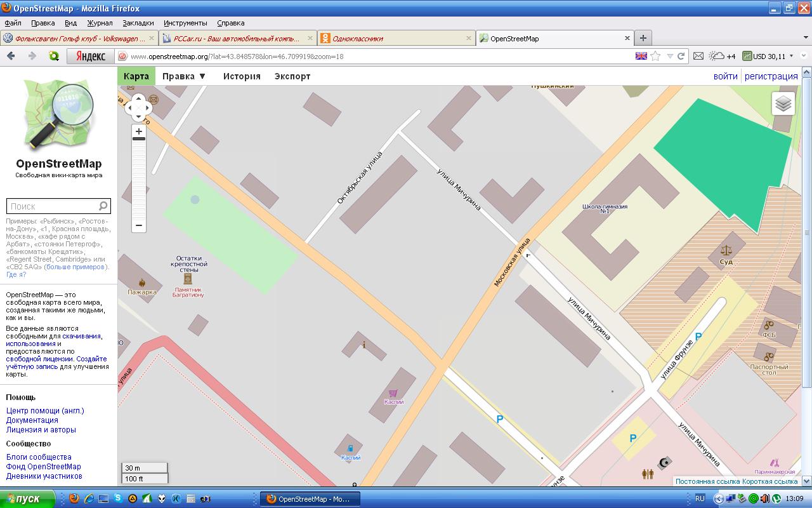Click the zoom in plus button
The width and height of the screenshot is (812, 508).
tap(139, 131)
